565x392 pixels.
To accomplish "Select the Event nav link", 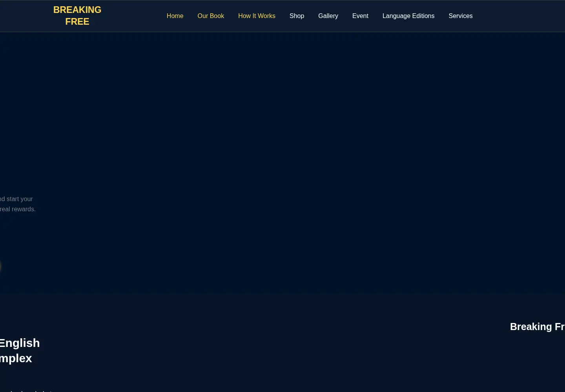I will 360,16.
